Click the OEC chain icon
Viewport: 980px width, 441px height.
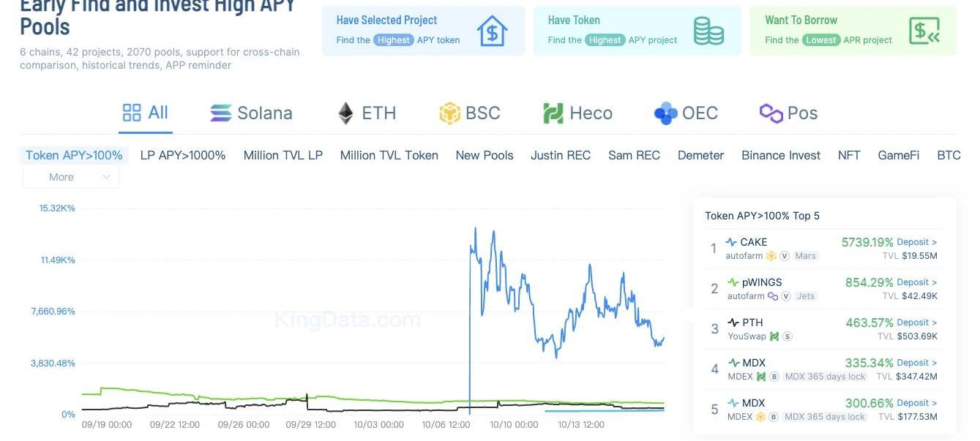tap(665, 113)
